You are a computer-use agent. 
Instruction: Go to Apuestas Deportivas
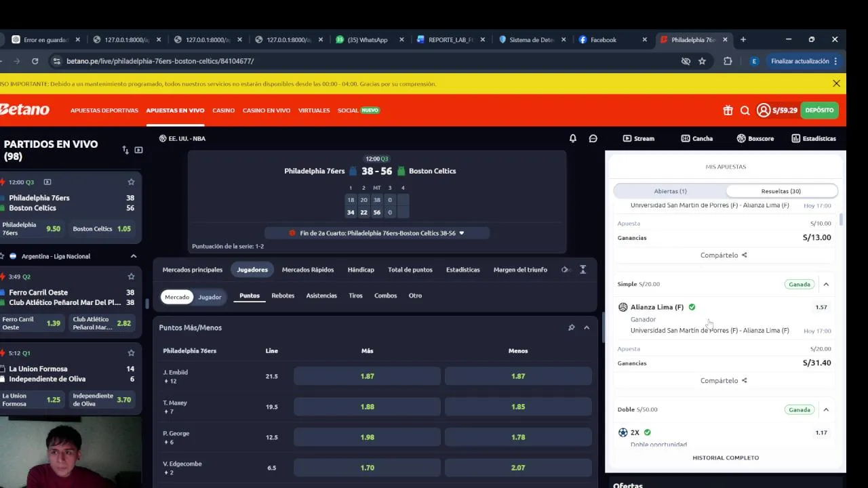[x=104, y=110]
